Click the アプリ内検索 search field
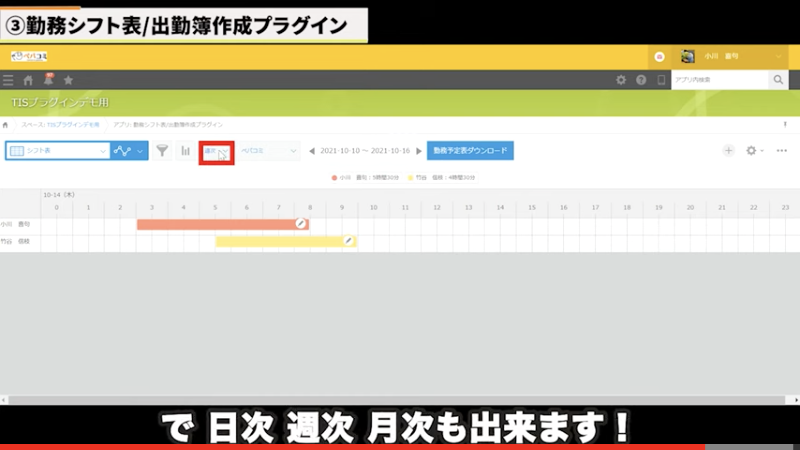This screenshot has width=800, height=450. click(x=719, y=80)
